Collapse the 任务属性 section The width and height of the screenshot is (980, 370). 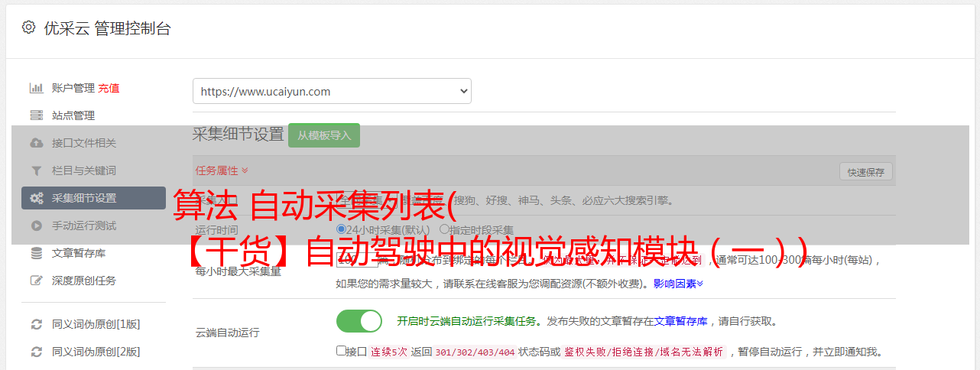pyautogui.click(x=222, y=170)
